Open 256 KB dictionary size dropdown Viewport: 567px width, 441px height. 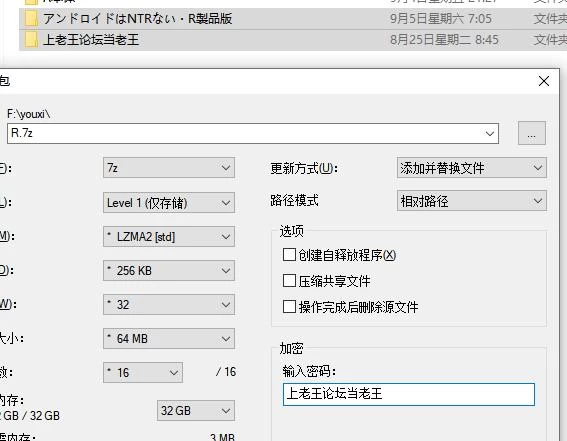[x=169, y=271]
